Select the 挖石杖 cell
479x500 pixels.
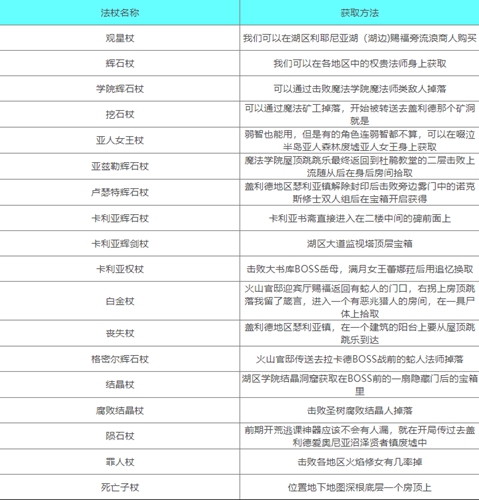tap(120, 114)
